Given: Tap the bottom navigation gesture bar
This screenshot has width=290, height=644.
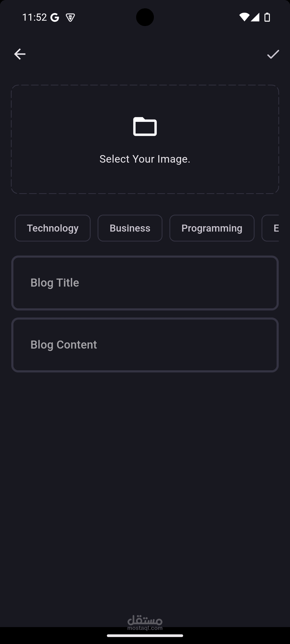Looking at the screenshot, I should [x=145, y=635].
